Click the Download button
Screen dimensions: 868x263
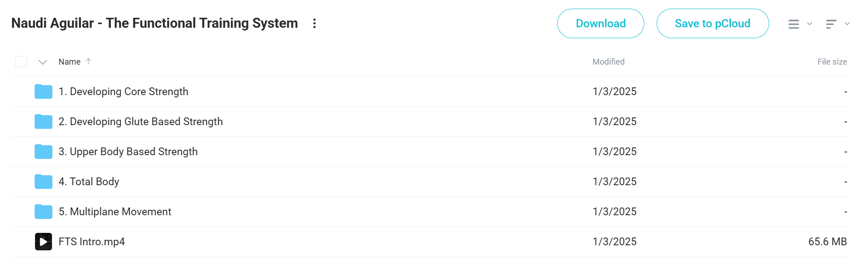[x=601, y=23]
